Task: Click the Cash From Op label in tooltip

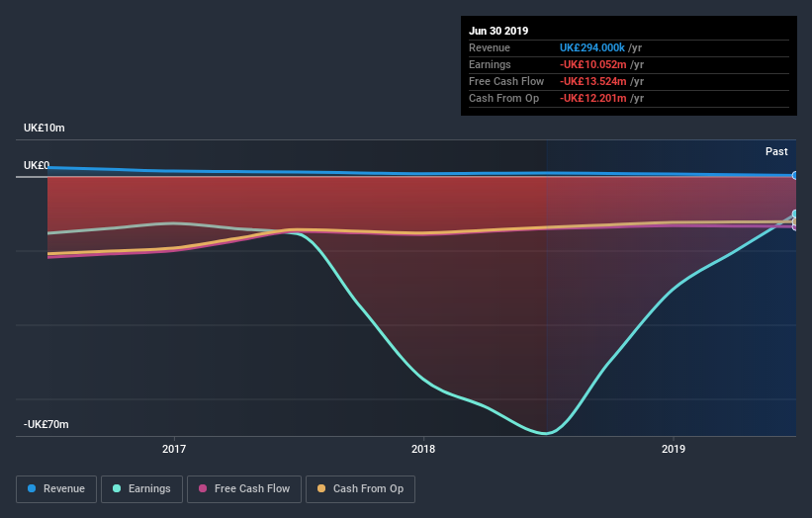Action: (x=503, y=98)
